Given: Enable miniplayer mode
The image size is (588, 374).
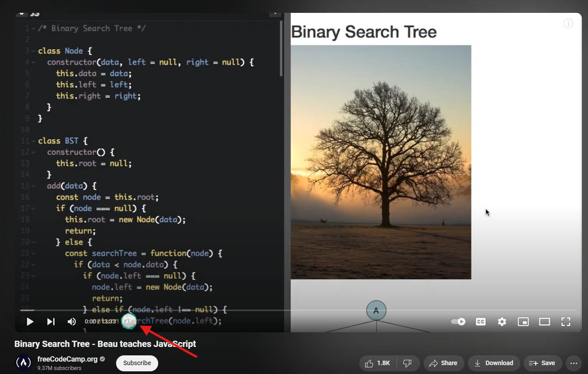Looking at the screenshot, I should click(523, 322).
